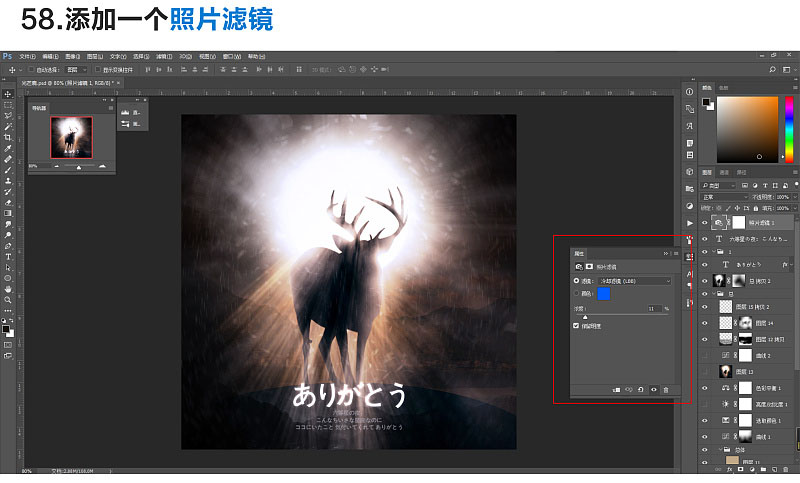Open the Edit menu
Viewport: 800px width, 483px height.
[51, 57]
